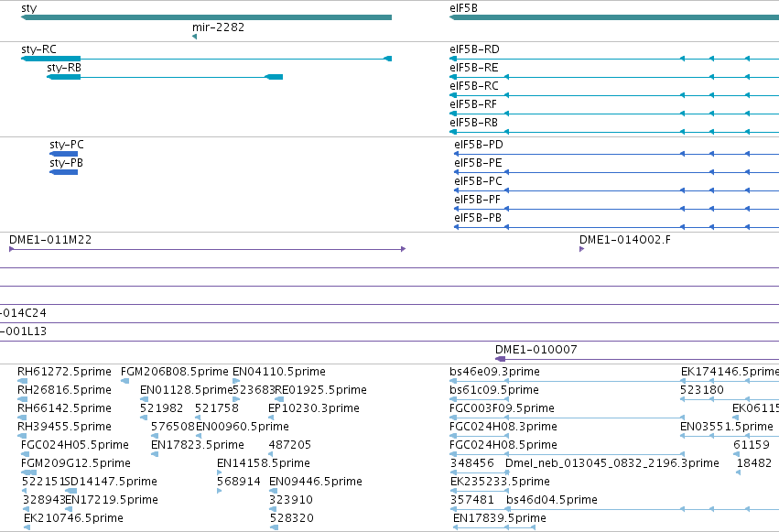This screenshot has height=532, width=779.
Task: Select the eIF5B-RE transcript label
Action: pyautogui.click(x=474, y=68)
